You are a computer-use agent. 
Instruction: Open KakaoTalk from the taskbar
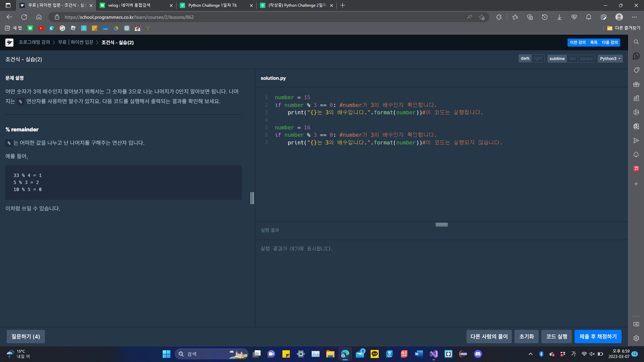374,354
